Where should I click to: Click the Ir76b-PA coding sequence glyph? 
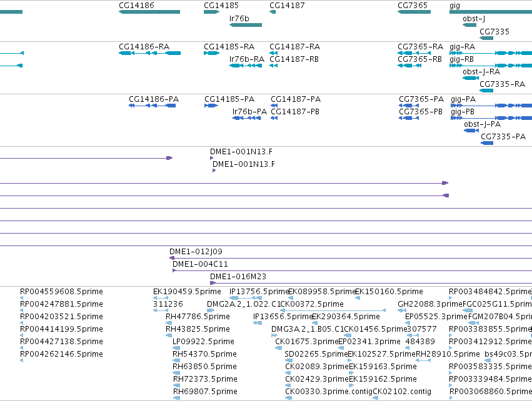(247, 118)
